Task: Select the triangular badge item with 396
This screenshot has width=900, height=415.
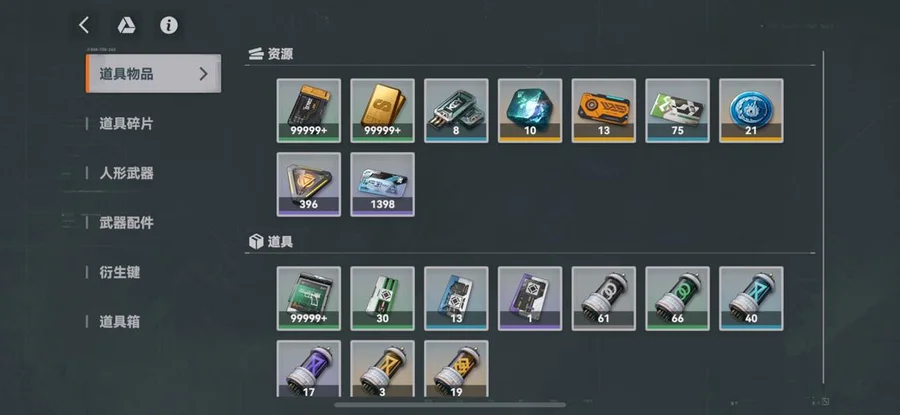Action: [309, 184]
